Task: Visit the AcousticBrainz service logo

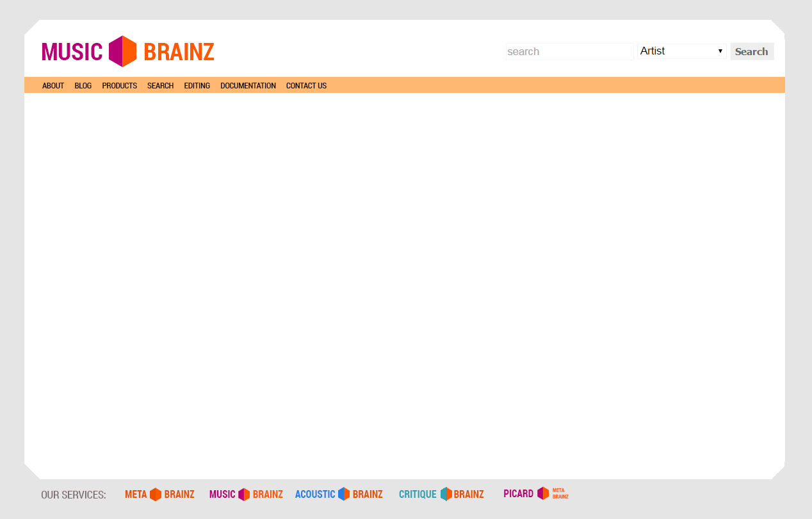Action: pos(339,494)
